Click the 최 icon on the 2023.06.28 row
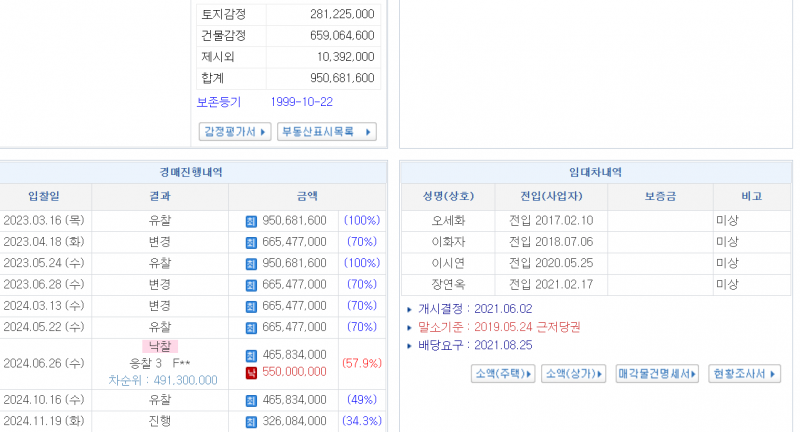The image size is (800, 432). click(x=251, y=285)
